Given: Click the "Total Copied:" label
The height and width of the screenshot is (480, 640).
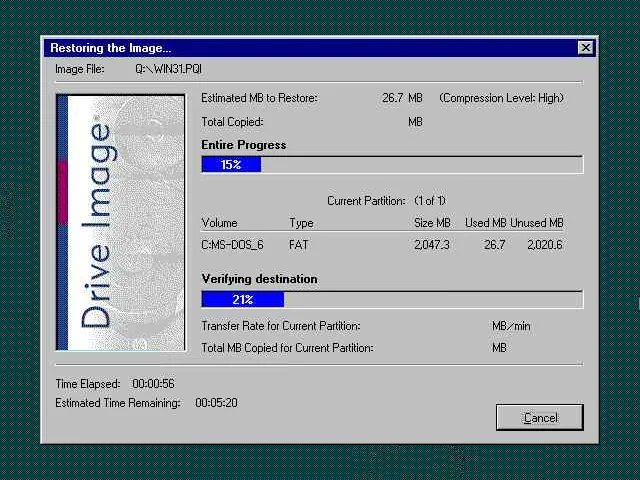Looking at the screenshot, I should click(232, 122).
